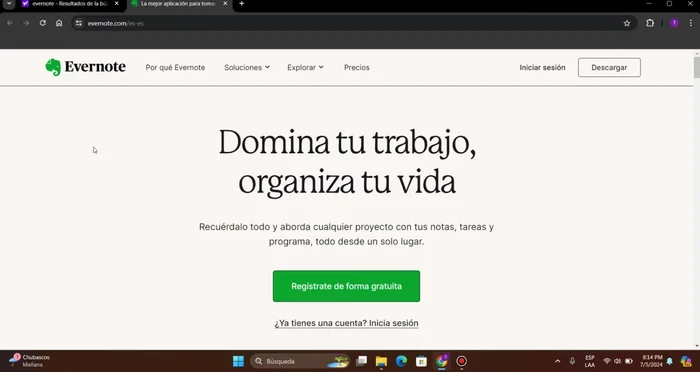Viewport: 700px width, 372px height.
Task: Open the clock showing 8:14 PM
Action: coord(651,361)
